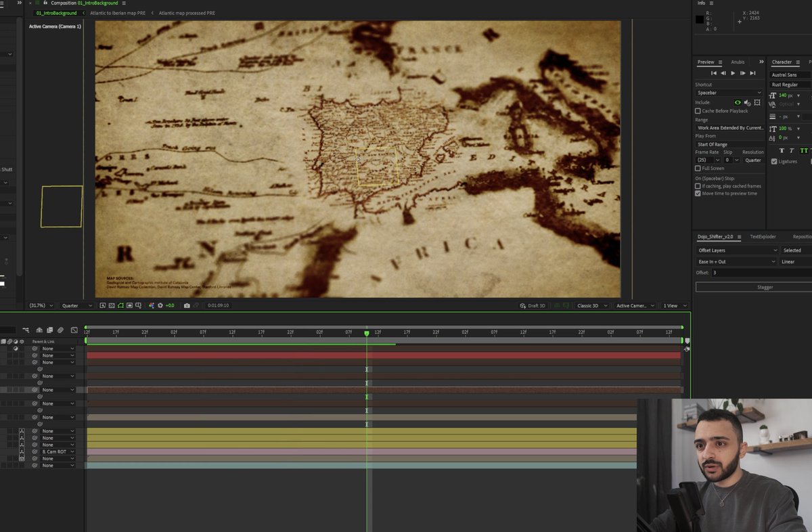Open the Linear dropdown in Dojo Shifter

click(x=796, y=261)
